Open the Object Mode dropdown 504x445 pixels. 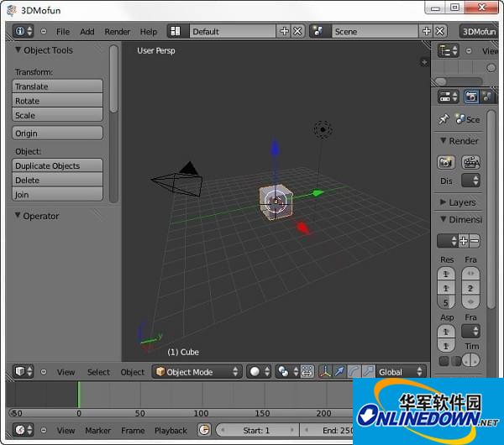coord(197,372)
